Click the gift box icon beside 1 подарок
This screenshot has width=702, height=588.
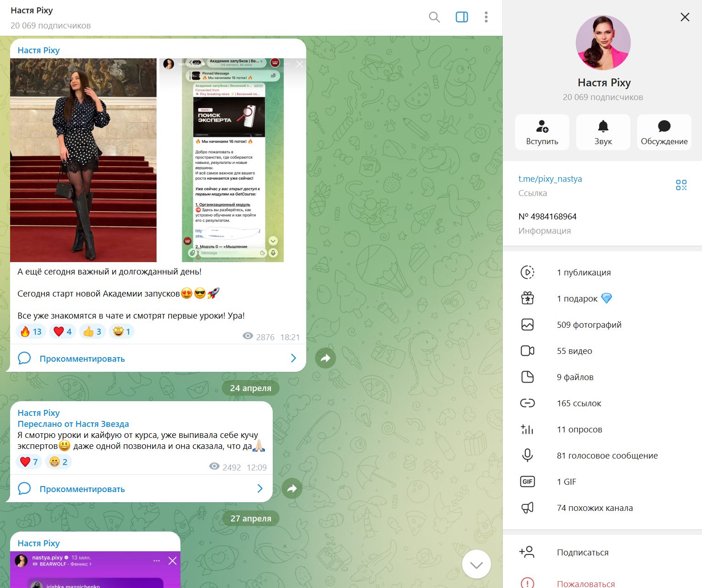click(527, 298)
